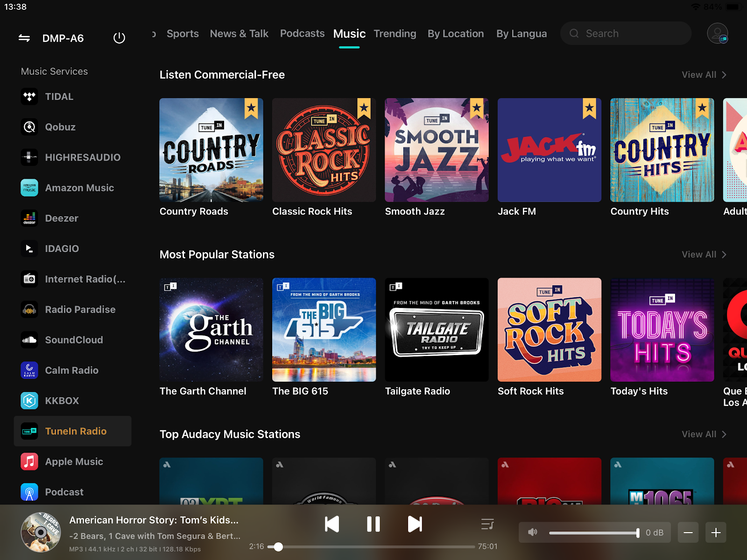
Task: View all Listen Commercial-Free stations
Action: point(704,75)
